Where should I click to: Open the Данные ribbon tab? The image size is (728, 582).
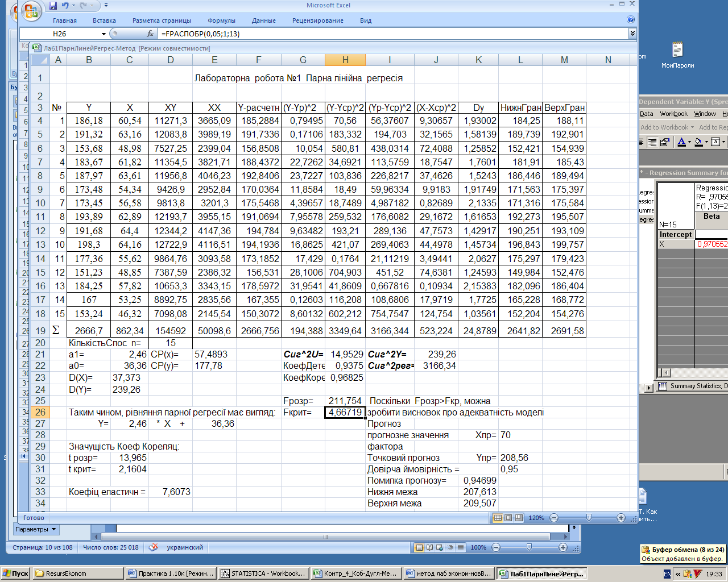pyautogui.click(x=264, y=20)
